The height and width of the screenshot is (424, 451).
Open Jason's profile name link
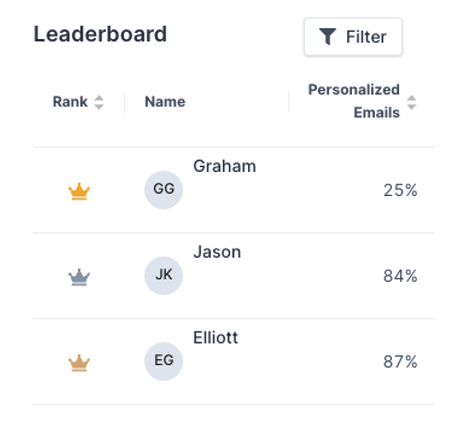217,252
